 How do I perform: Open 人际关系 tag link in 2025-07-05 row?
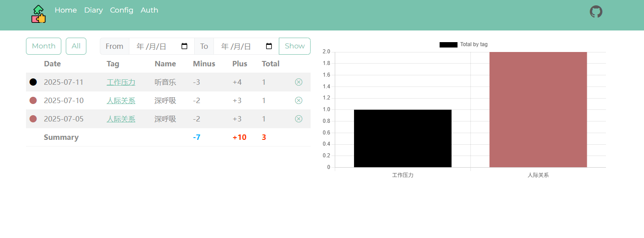pos(121,119)
